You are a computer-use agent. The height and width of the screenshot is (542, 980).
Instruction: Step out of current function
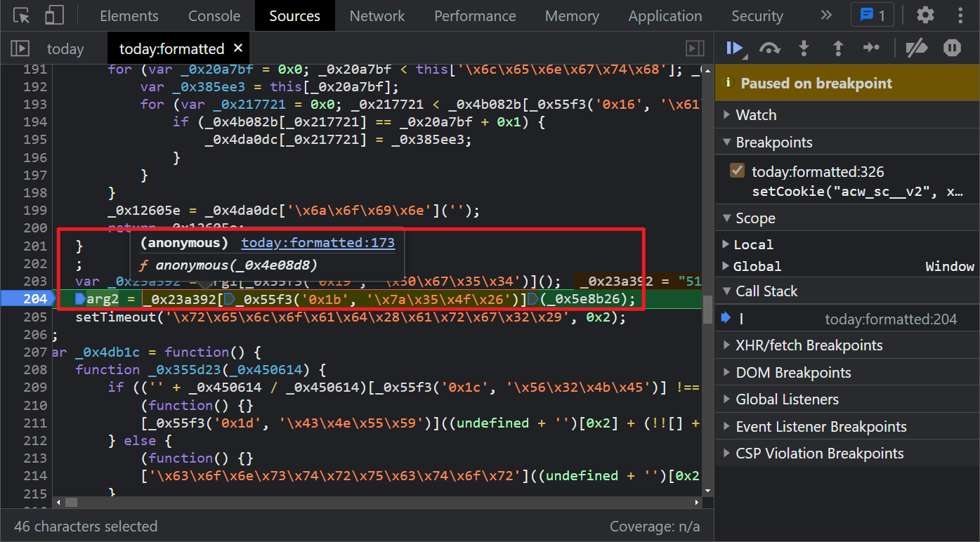[x=837, y=48]
